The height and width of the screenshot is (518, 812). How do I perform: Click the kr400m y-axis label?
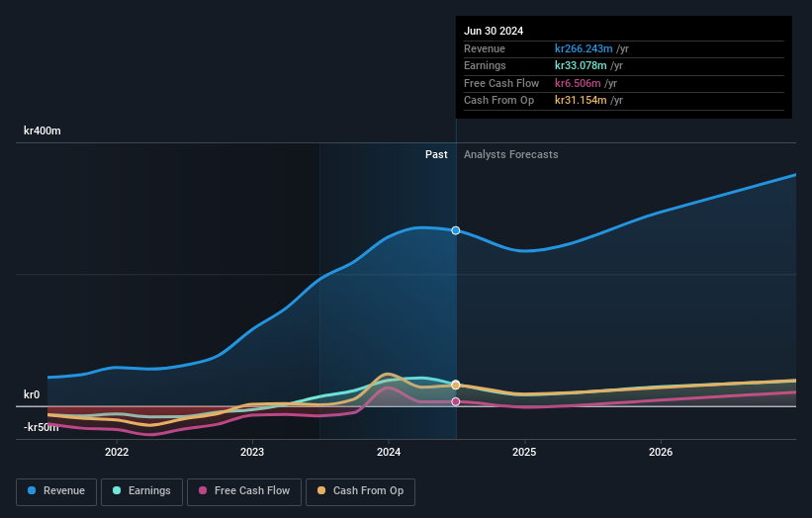pyautogui.click(x=42, y=130)
